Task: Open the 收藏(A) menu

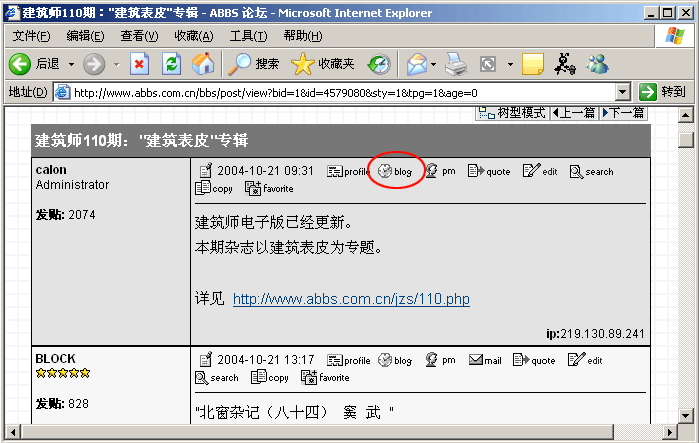Action: [x=193, y=36]
